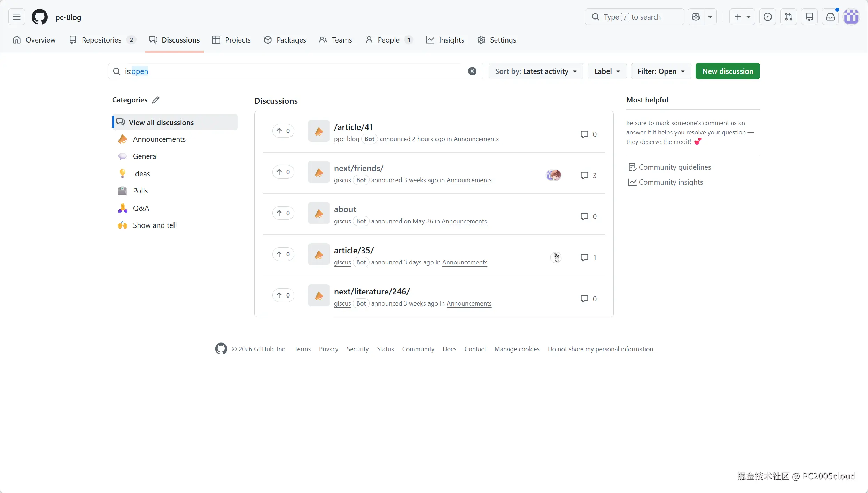The image size is (868, 493).
Task: Click the ppc-blog author link
Action: (347, 139)
